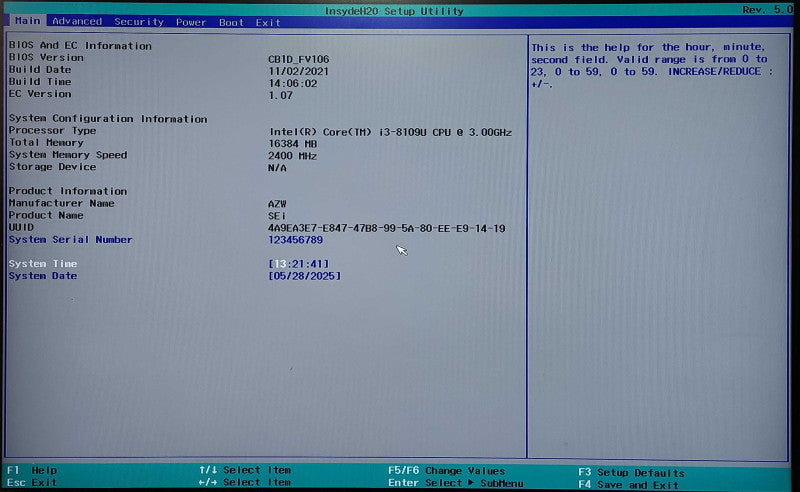
Task: Click the System Configuration Information heading
Action: (x=108, y=119)
